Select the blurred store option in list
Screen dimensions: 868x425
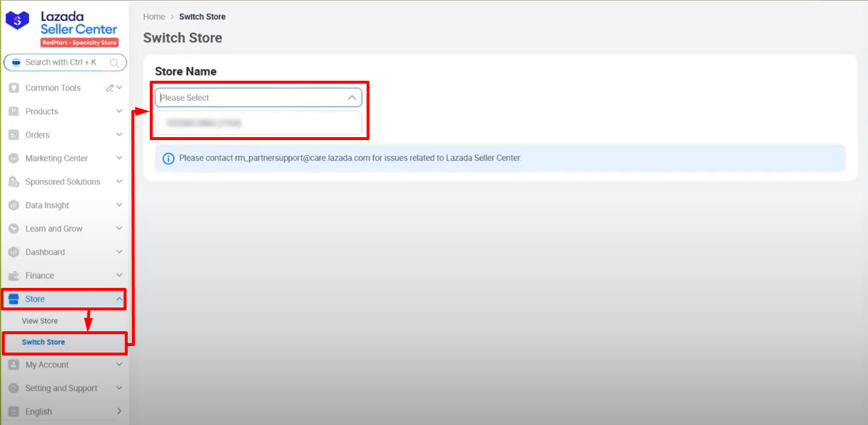pos(258,123)
